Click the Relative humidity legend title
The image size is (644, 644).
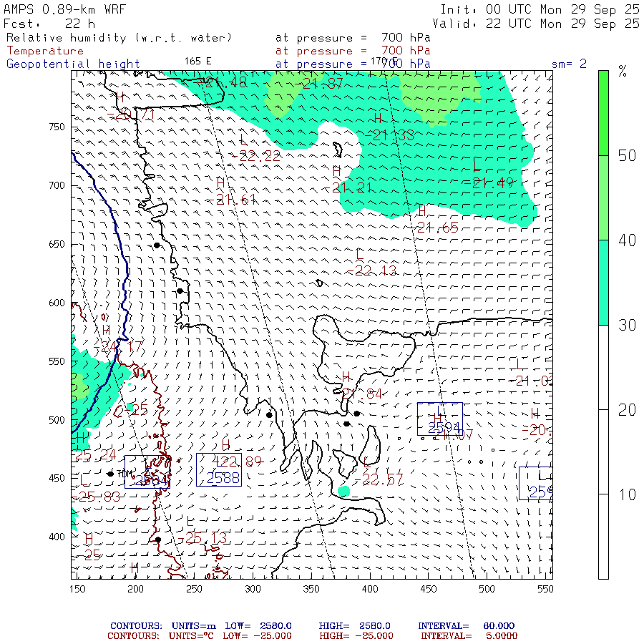119,37
